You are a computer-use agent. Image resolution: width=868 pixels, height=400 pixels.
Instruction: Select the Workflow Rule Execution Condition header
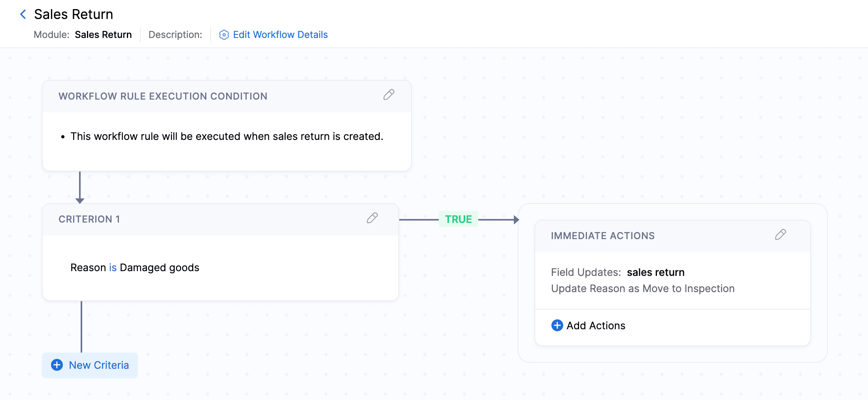[163, 96]
